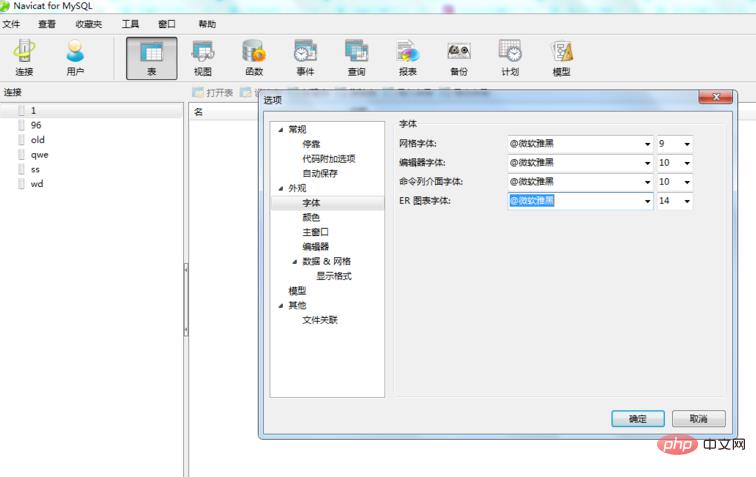756x477 pixels.
Task: Click the 事件 (Event) toolbar icon
Action: pos(305,57)
